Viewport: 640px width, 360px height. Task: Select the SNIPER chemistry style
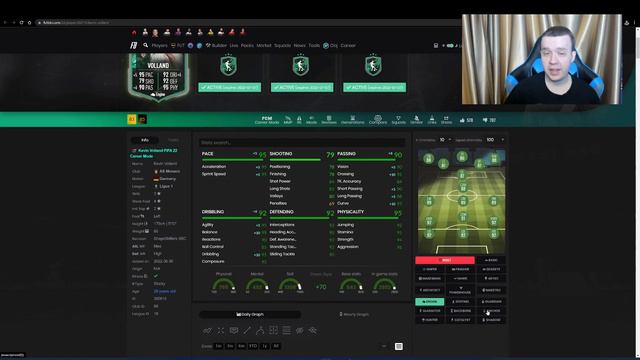430,269
